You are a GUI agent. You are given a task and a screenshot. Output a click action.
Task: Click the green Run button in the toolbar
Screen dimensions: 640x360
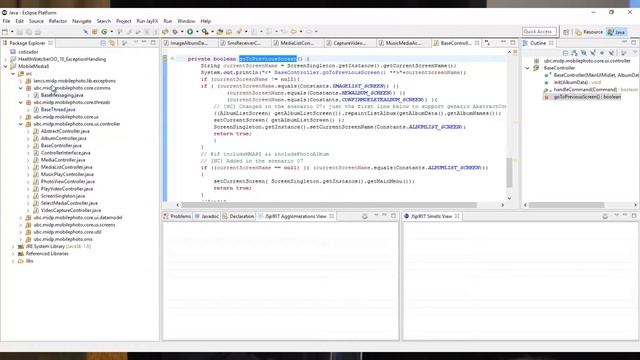[190, 31]
